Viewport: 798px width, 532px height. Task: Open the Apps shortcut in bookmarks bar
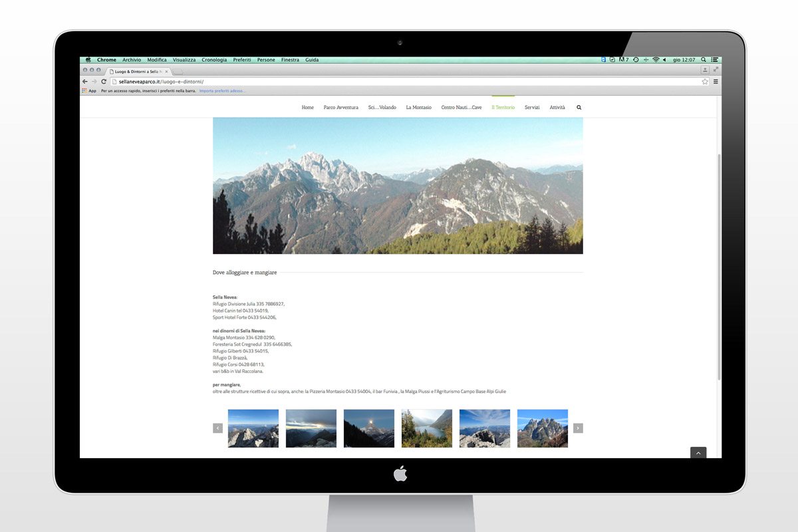(89, 90)
